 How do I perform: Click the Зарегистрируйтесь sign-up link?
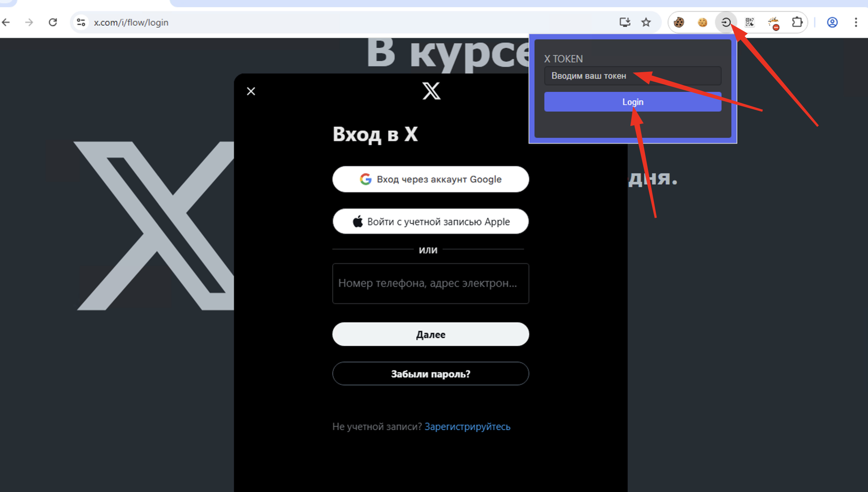click(467, 426)
